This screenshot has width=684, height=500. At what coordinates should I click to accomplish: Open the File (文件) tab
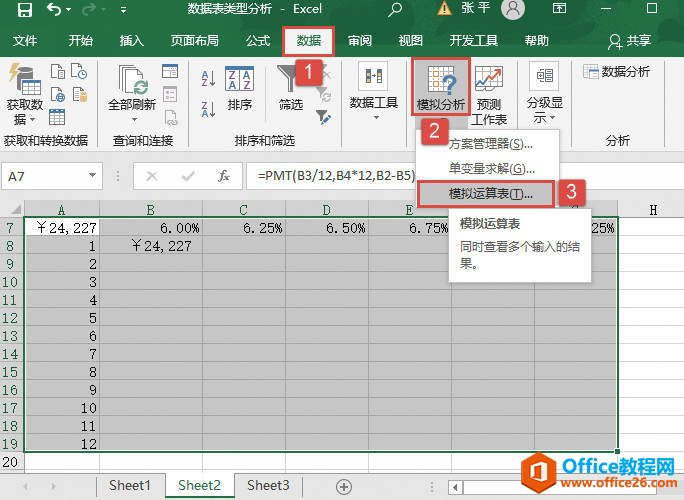[x=25, y=41]
